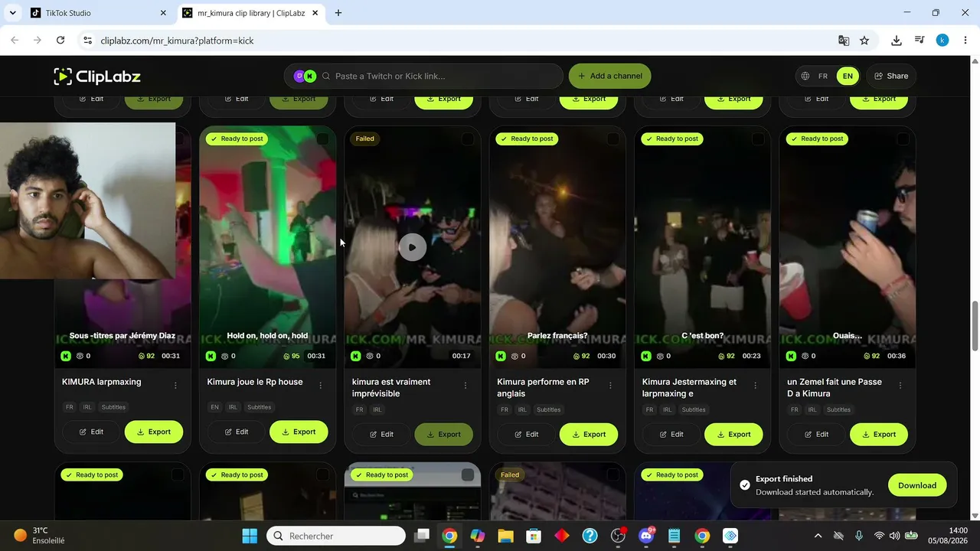
Task: Open a new tab with the plus icon
Action: click(x=338, y=13)
